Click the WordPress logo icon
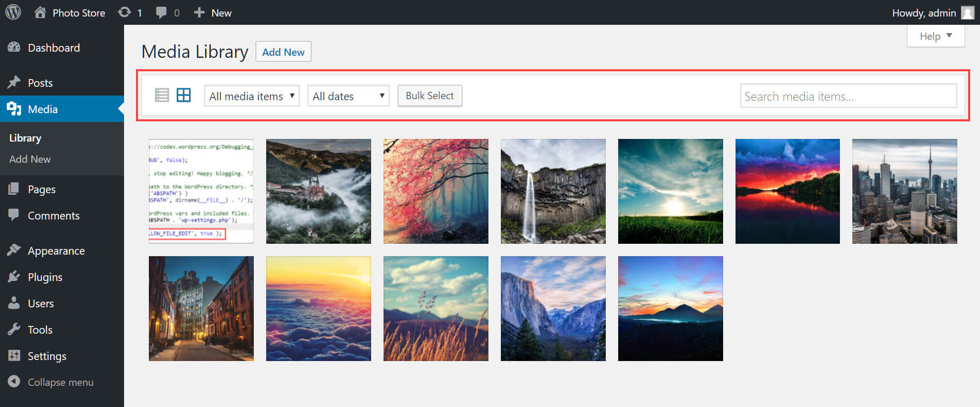This screenshot has width=980, height=407. click(13, 12)
